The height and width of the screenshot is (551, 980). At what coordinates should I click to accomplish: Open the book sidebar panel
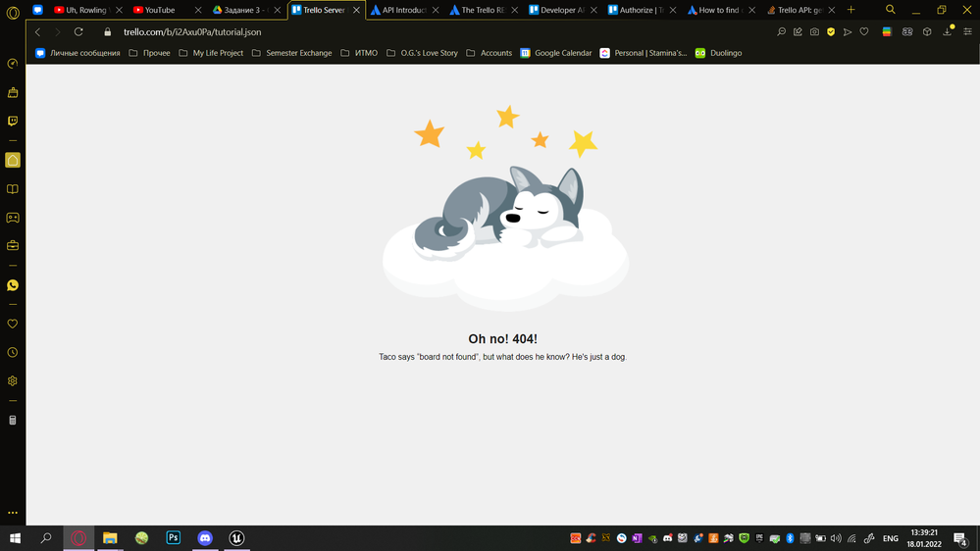[x=13, y=188]
